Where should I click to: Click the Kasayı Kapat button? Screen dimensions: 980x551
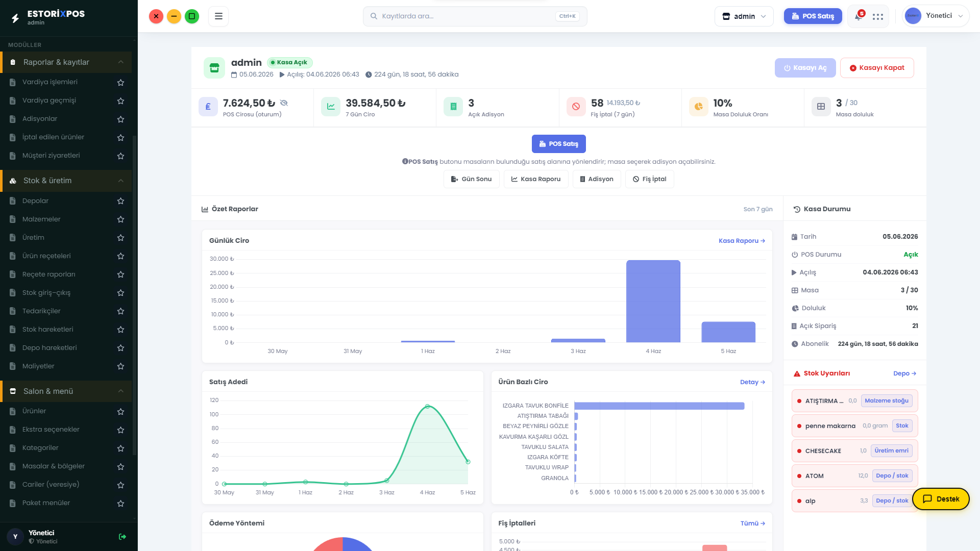[877, 68]
